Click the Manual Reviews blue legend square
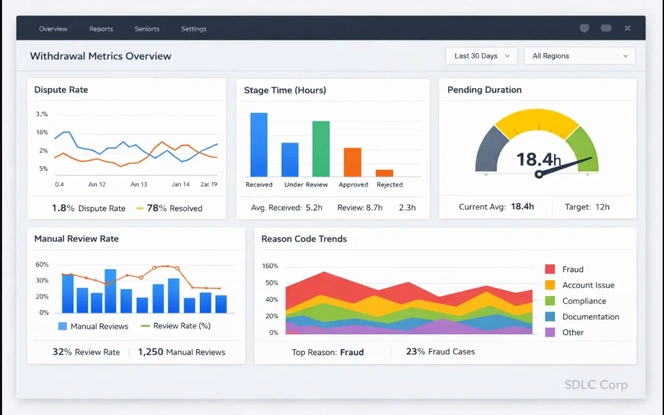The height and width of the screenshot is (415, 664). tap(62, 326)
